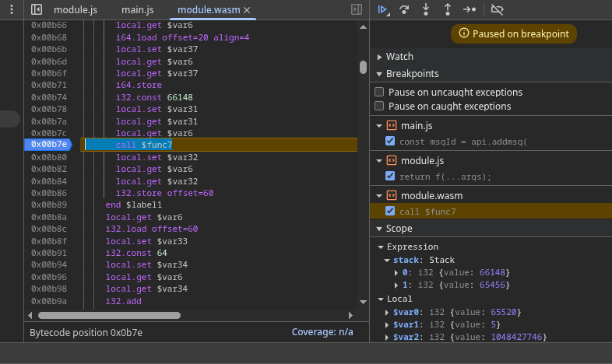Resume script execution
Screen dimensions: 612x364
pos(383,10)
